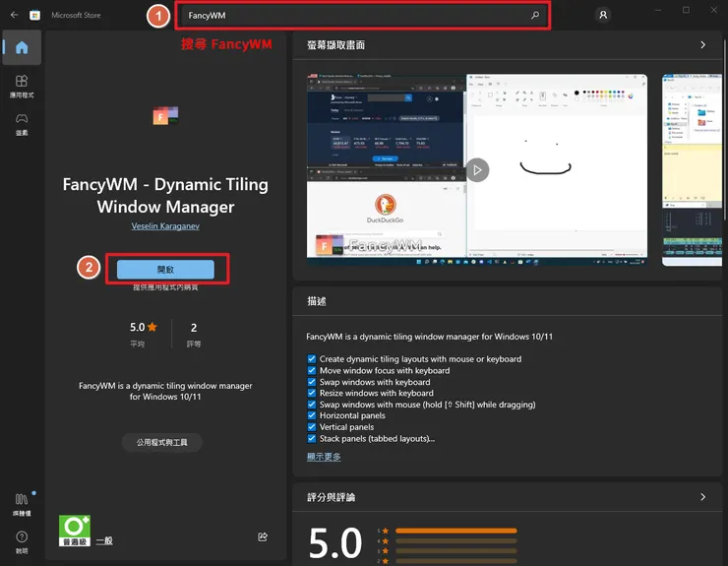
Task: Click checkbox beside Resize windows with keyboard
Action: (x=312, y=393)
